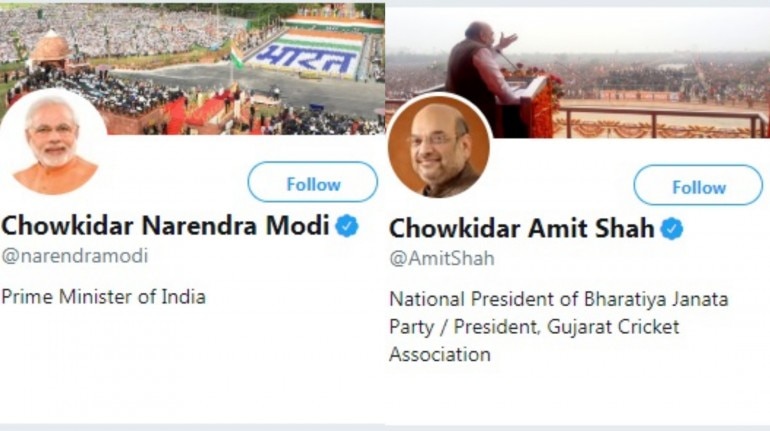Click the verified badge beside Amit Shah's name
Screen dimensions: 770x431
pyautogui.click(x=672, y=229)
